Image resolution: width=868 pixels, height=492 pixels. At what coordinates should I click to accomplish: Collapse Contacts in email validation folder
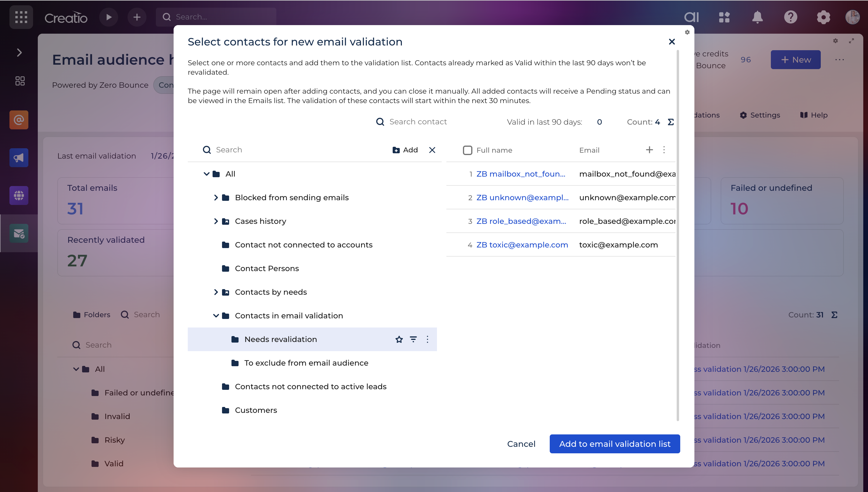[x=216, y=316]
